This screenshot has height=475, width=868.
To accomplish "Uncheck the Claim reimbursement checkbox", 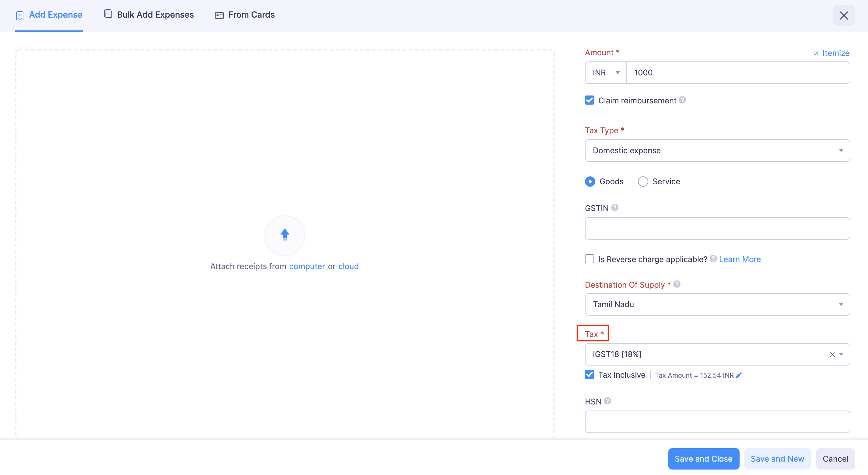I will (589, 100).
